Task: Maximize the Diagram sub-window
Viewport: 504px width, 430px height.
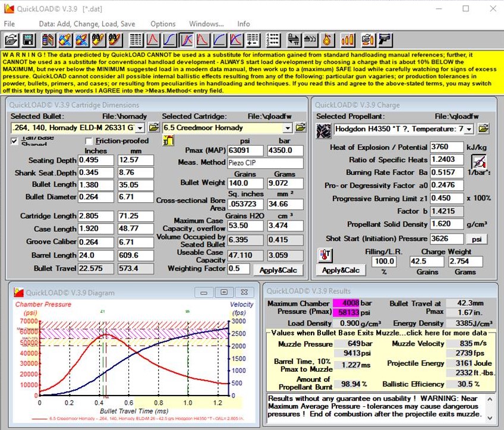Action: (224, 293)
